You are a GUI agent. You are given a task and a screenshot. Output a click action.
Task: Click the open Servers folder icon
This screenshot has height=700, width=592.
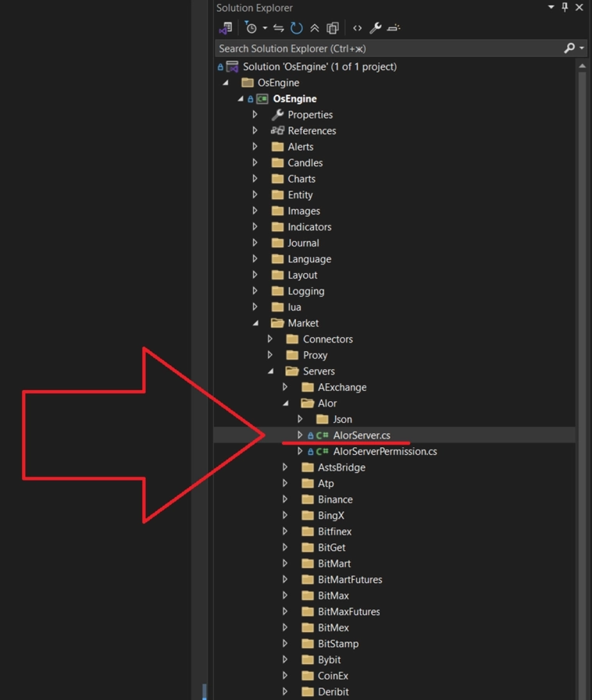pyautogui.click(x=292, y=371)
